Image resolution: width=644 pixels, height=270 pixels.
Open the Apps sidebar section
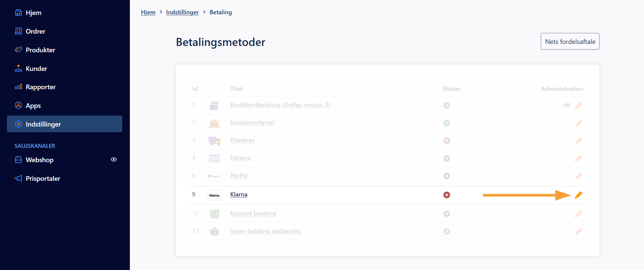pos(33,106)
